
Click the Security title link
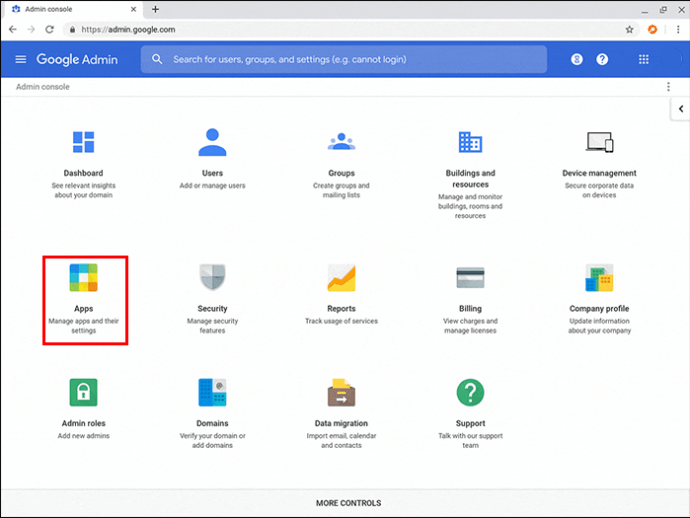(x=212, y=309)
